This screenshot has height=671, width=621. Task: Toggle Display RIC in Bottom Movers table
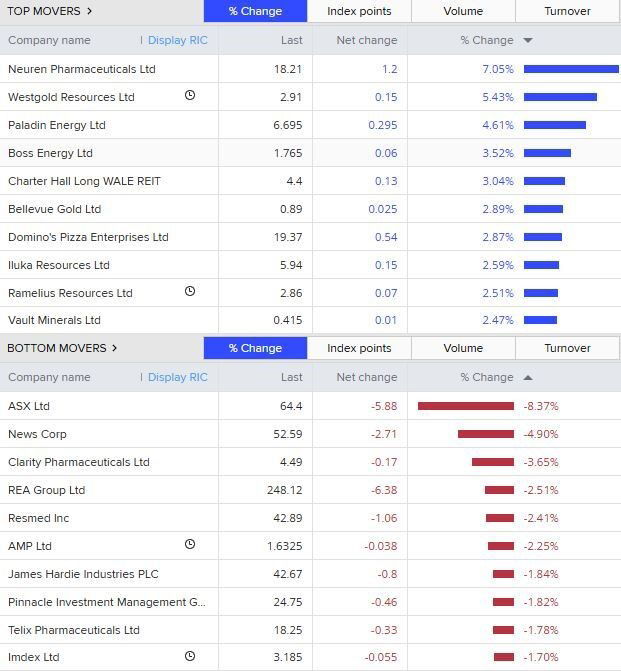click(x=177, y=378)
